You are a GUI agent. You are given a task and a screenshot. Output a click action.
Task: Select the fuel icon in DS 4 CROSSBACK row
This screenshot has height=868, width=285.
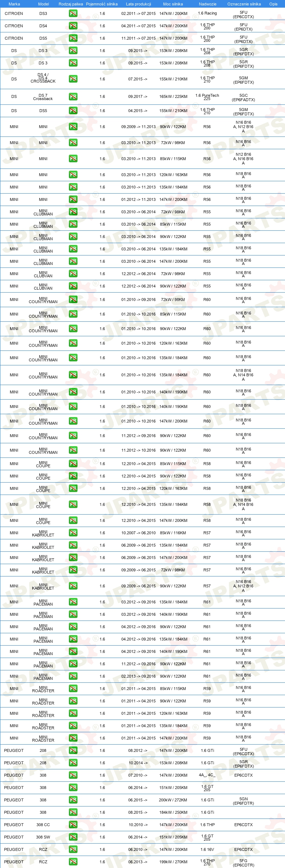(73, 79)
